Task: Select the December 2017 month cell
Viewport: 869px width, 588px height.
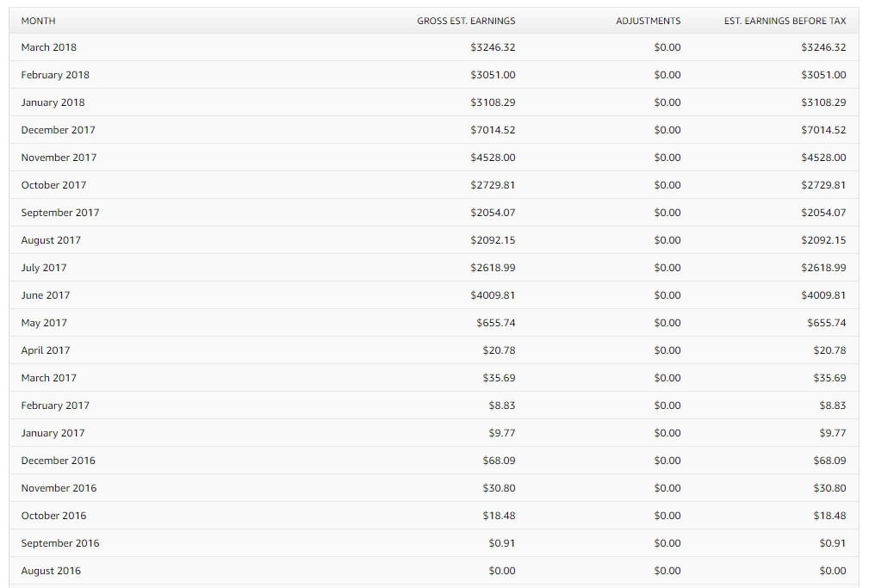Action: click(59, 130)
